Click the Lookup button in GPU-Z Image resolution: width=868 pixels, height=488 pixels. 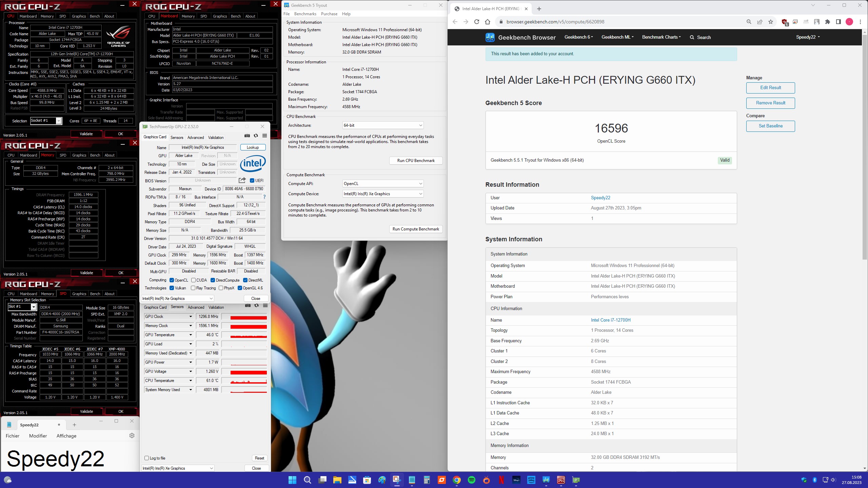coord(253,147)
